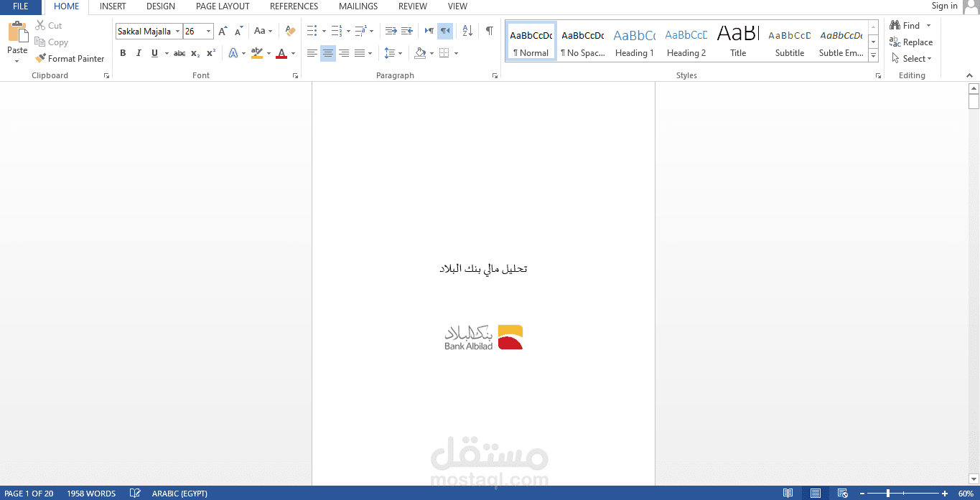Apply subscript formatting
The image size is (980, 500).
(195, 53)
